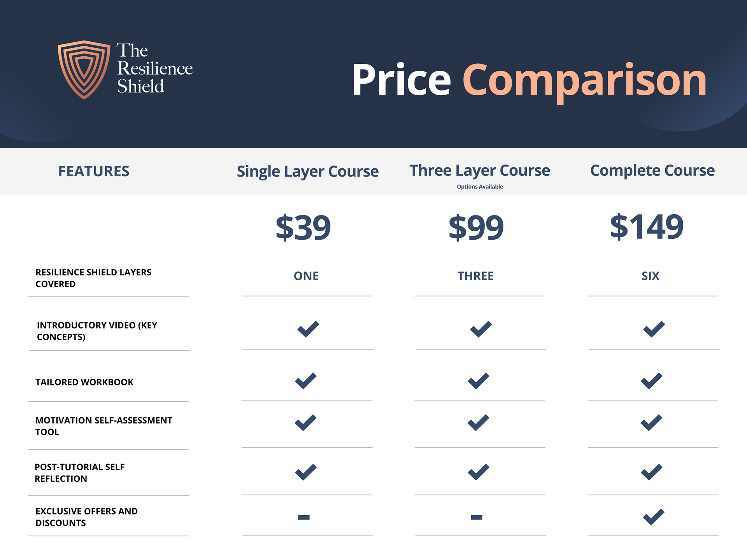Click the FEATURES column header
Screen dimensions: 747x560
[94, 171]
